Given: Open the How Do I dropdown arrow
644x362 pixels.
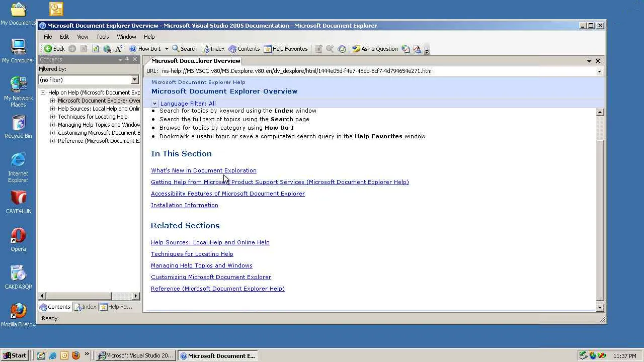Looking at the screenshot, I should 167,49.
